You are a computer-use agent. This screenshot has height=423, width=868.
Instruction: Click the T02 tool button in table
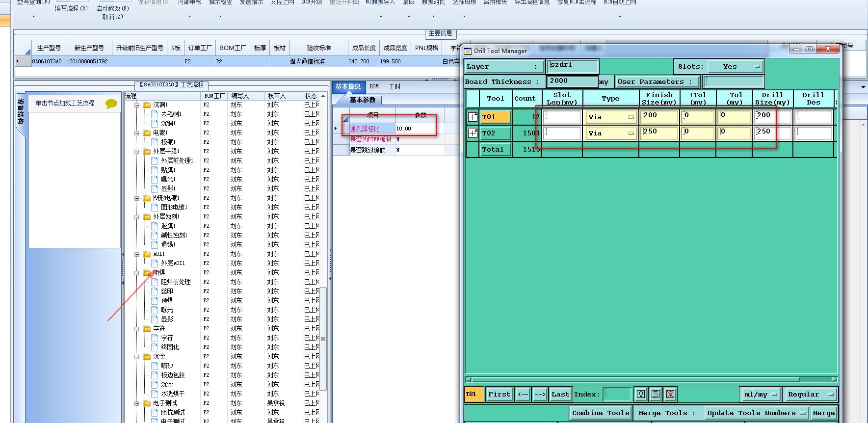(x=496, y=133)
